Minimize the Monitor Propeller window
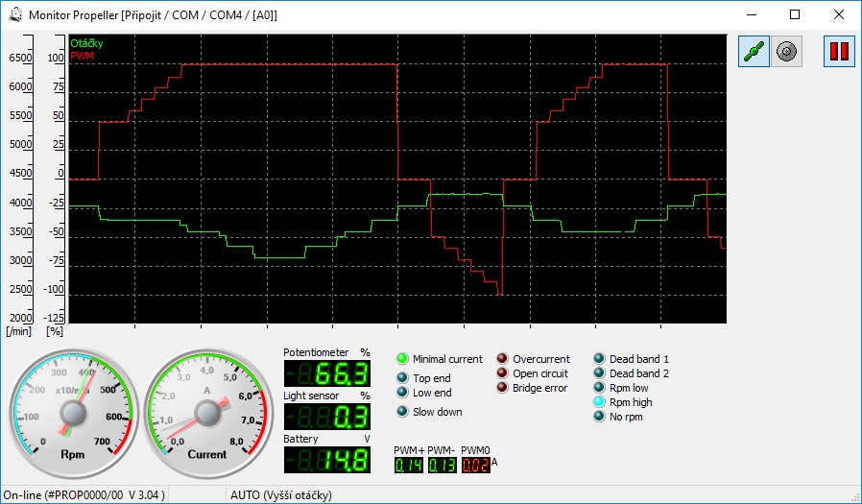This screenshot has height=504, width=862. coord(751,14)
